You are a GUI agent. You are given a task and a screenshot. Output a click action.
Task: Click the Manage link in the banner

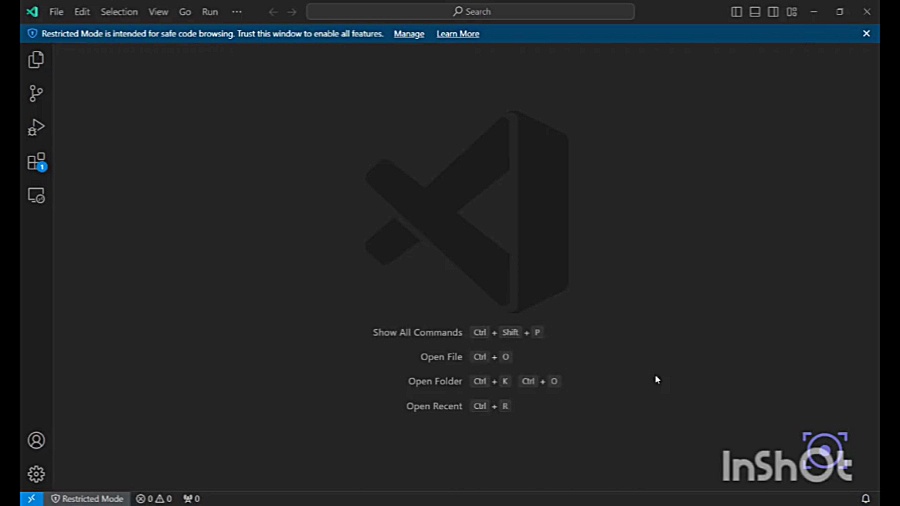click(409, 34)
